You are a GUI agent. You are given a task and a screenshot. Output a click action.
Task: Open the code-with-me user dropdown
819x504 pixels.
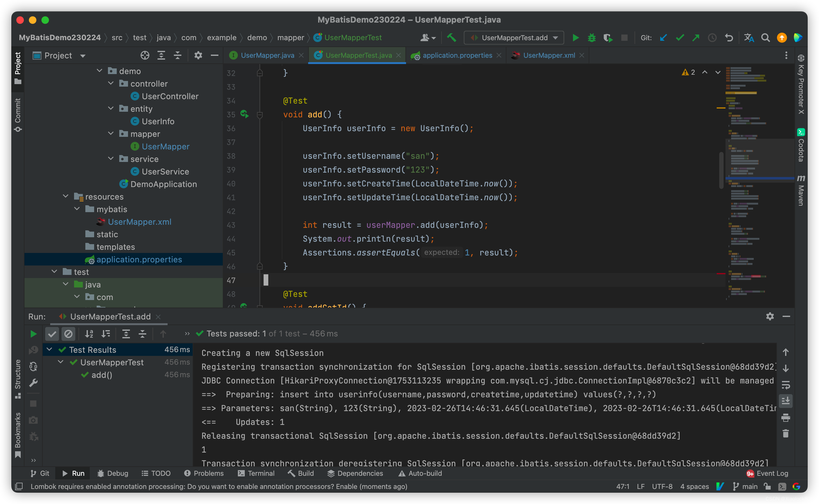tap(428, 38)
